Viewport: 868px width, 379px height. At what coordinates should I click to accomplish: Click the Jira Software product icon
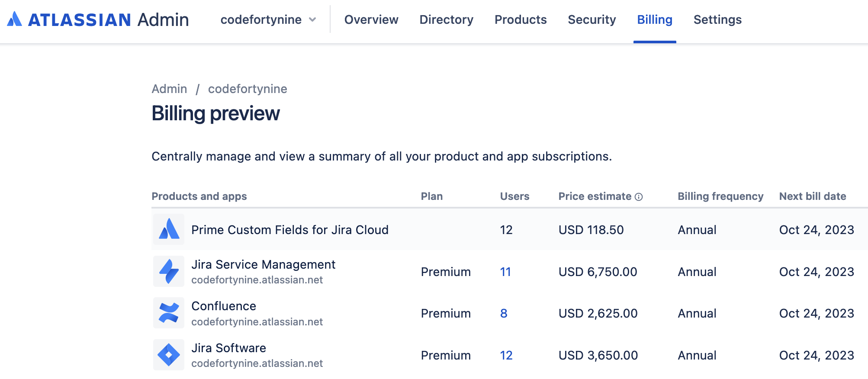pos(169,355)
